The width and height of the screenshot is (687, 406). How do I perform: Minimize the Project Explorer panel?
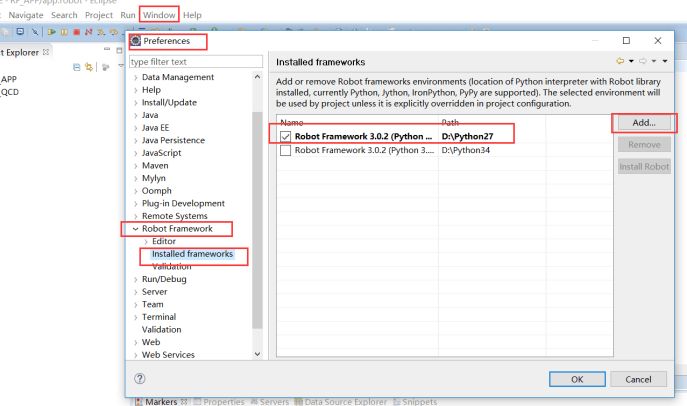pyautogui.click(x=107, y=49)
